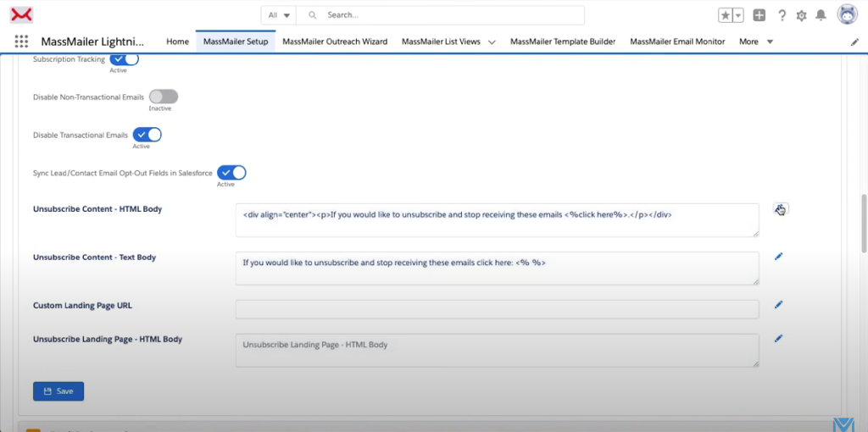
Task: Open the Notifications bell icon
Action: pos(821,15)
